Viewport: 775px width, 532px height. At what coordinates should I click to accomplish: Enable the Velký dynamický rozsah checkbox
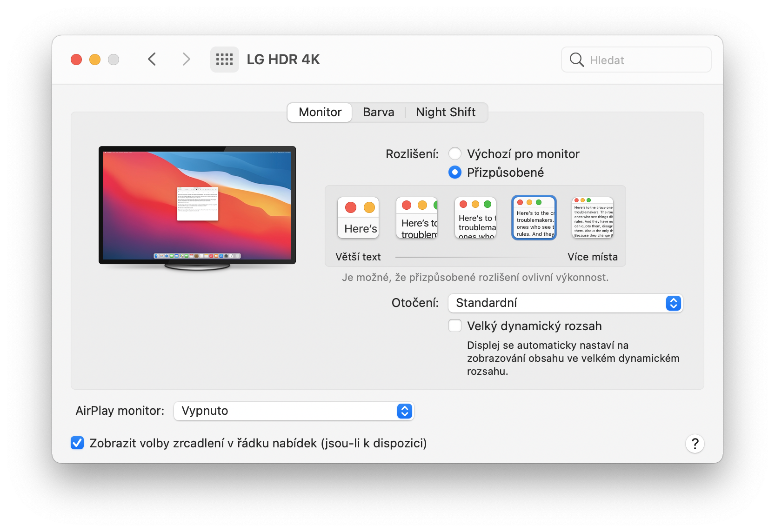455,326
